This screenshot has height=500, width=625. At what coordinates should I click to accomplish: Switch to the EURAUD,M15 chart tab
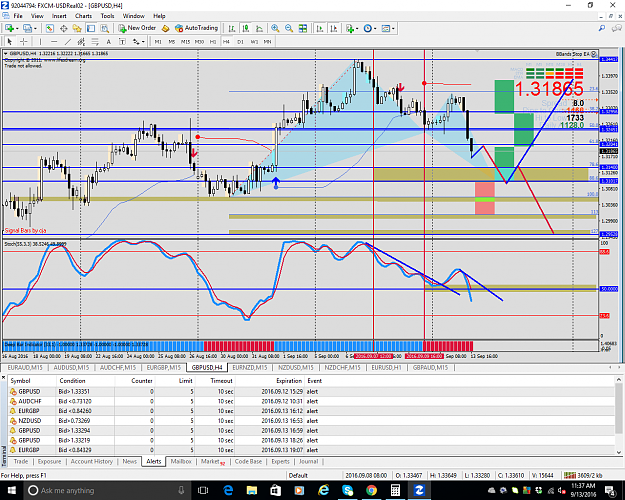tap(25, 367)
